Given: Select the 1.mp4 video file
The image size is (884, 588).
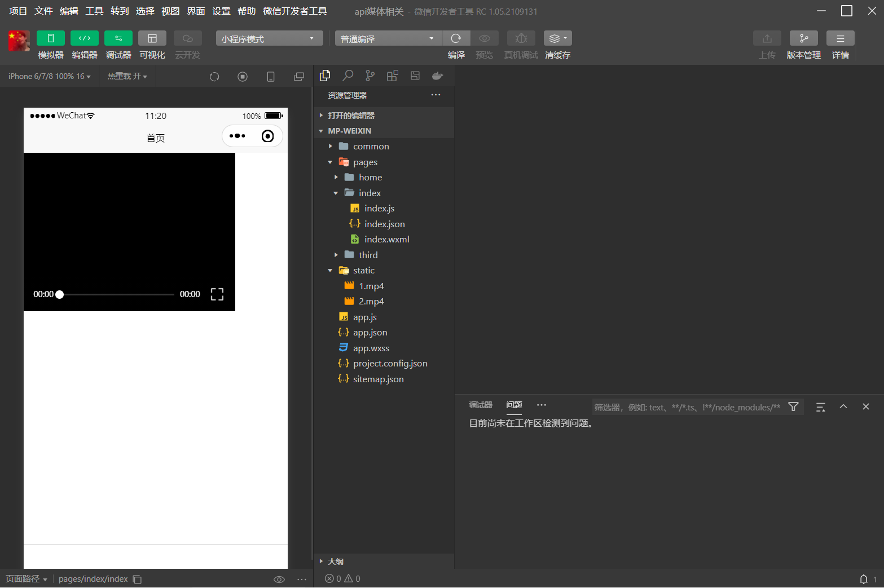Looking at the screenshot, I should pyautogui.click(x=384, y=286).
